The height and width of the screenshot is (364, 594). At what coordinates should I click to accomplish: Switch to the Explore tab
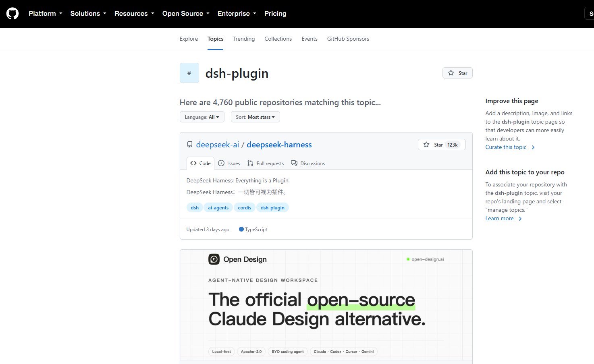[189, 39]
